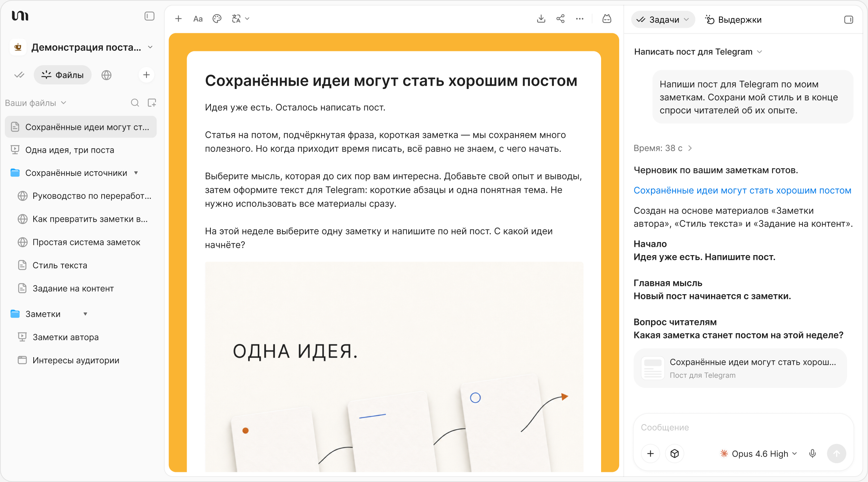Add an attachment with the chat plus button
Image resolution: width=868 pixels, height=482 pixels.
650,453
